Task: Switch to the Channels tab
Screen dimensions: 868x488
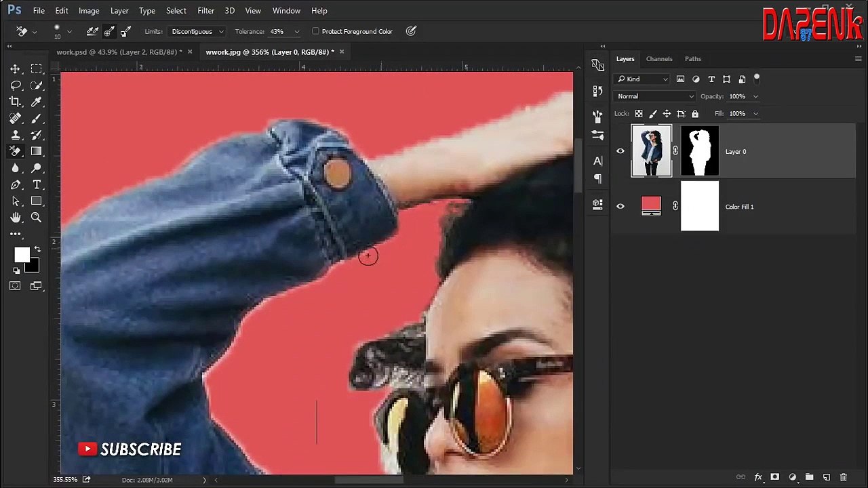Action: click(x=659, y=59)
